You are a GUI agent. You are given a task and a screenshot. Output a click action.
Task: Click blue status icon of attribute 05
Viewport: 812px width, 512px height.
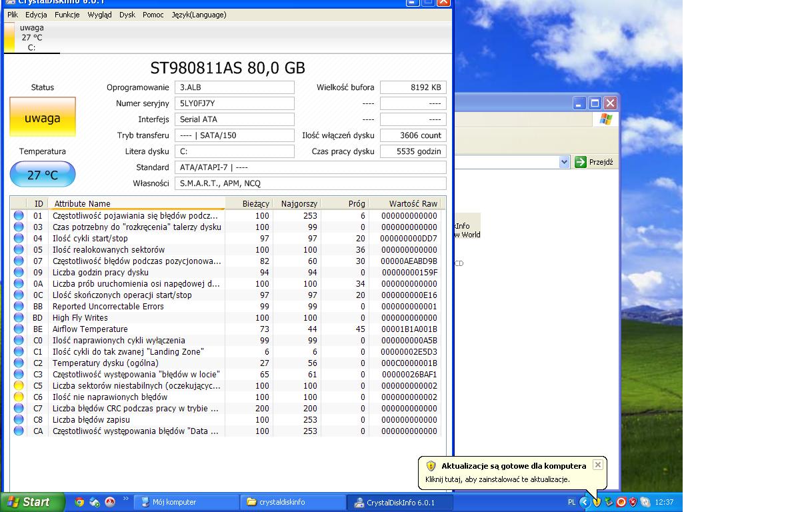pyautogui.click(x=19, y=249)
